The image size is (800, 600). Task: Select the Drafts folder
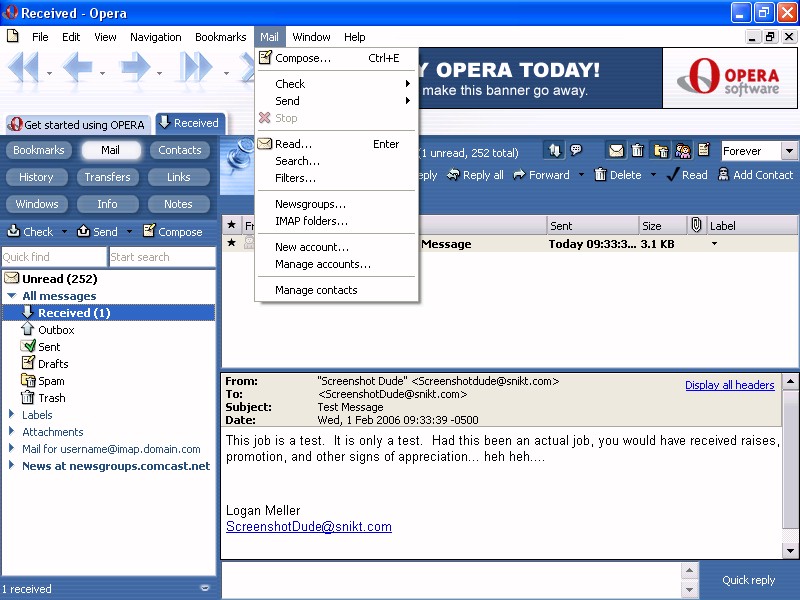click(44, 363)
